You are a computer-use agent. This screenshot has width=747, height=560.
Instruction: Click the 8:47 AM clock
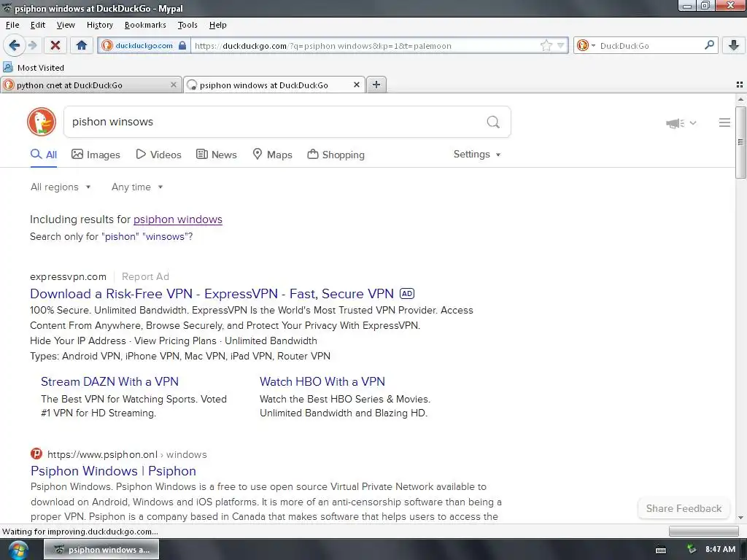(720, 550)
